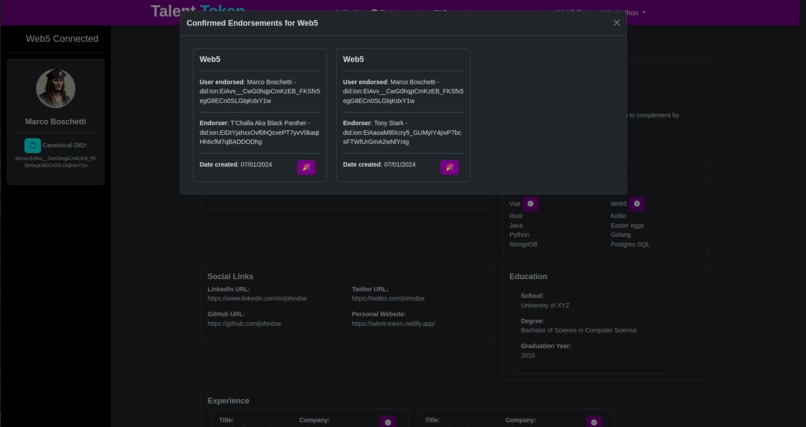The image size is (806, 427).
Task: Open the Personal Website netlify link
Action: tap(393, 324)
